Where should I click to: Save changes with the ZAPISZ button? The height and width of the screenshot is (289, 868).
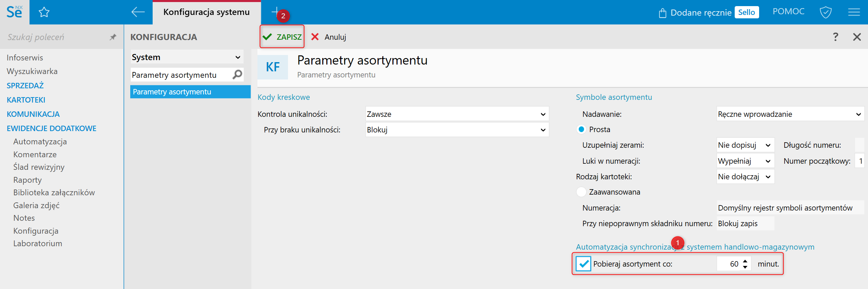click(x=282, y=37)
